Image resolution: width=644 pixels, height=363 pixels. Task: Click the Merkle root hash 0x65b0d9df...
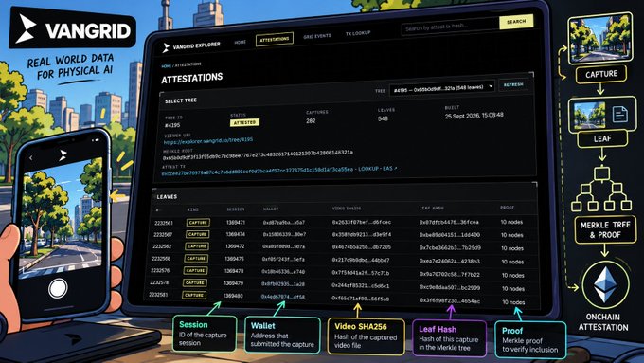tap(258, 155)
